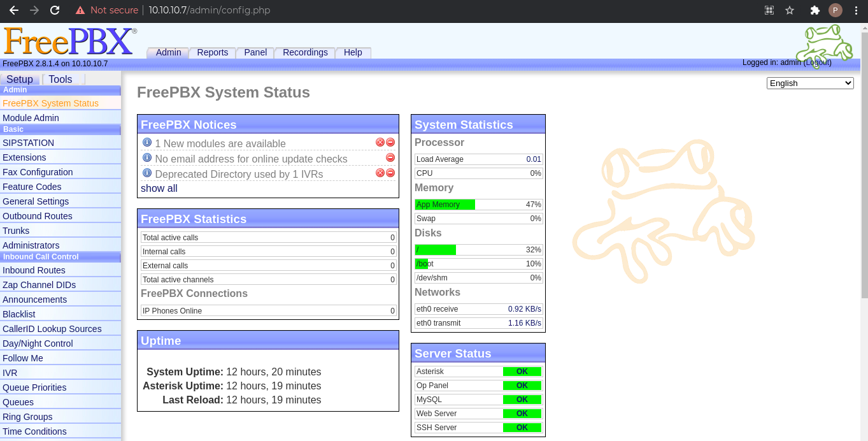Open Day/Night Control
868x441 pixels.
[60, 343]
